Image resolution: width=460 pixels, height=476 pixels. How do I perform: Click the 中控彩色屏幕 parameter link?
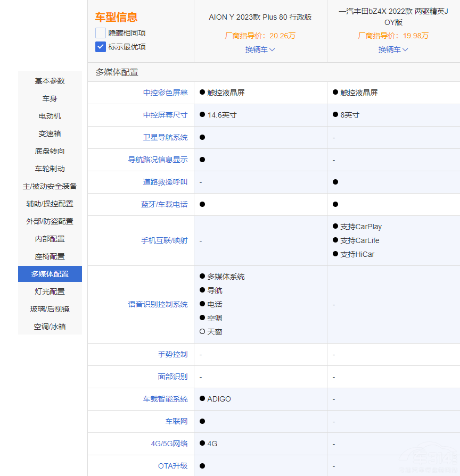pos(165,93)
